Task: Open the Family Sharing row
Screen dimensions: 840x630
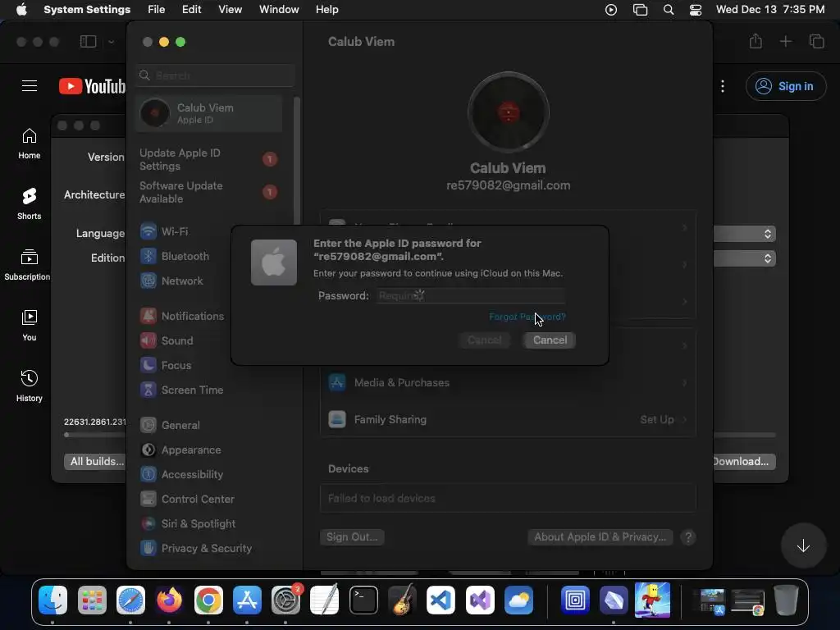Action: [508, 419]
